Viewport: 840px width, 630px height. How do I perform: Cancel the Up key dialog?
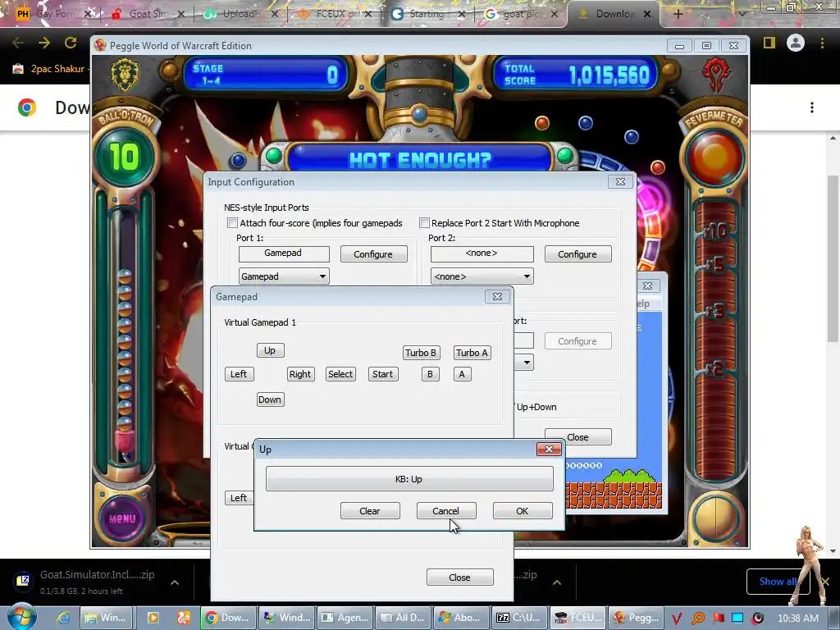pyautogui.click(x=445, y=510)
